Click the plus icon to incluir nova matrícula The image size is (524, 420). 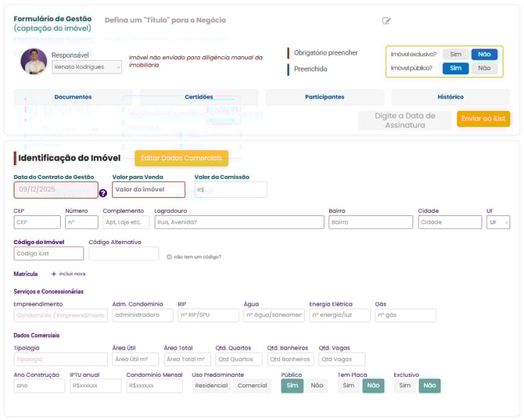click(x=54, y=274)
